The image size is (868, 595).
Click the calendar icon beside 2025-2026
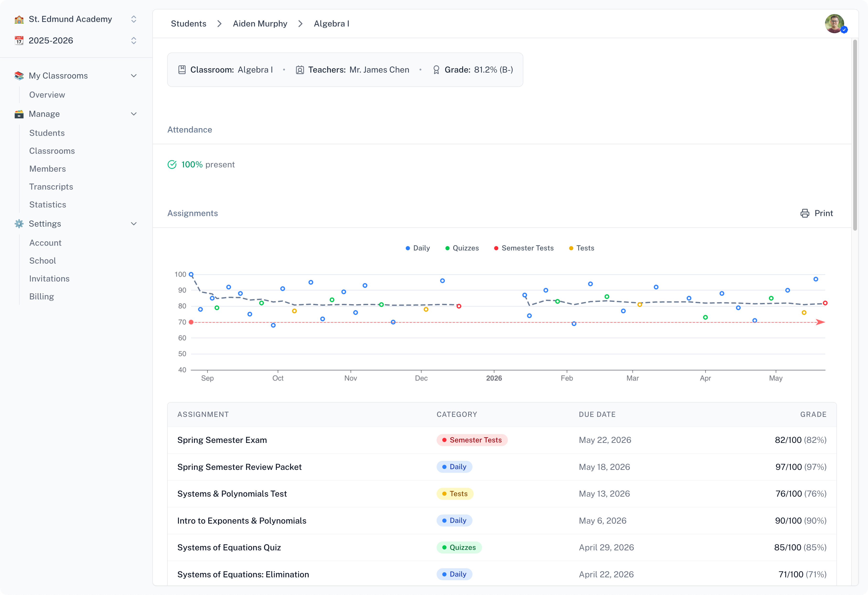(x=19, y=40)
